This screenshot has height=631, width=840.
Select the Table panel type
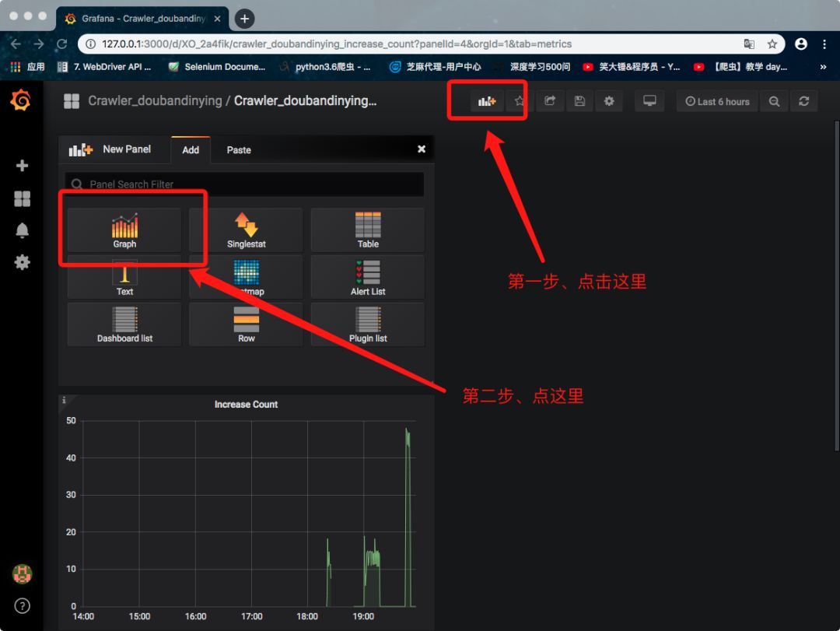(368, 230)
